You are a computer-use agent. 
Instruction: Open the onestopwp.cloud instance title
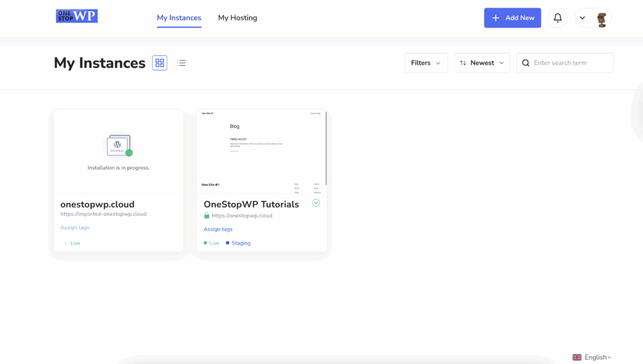[x=97, y=204]
